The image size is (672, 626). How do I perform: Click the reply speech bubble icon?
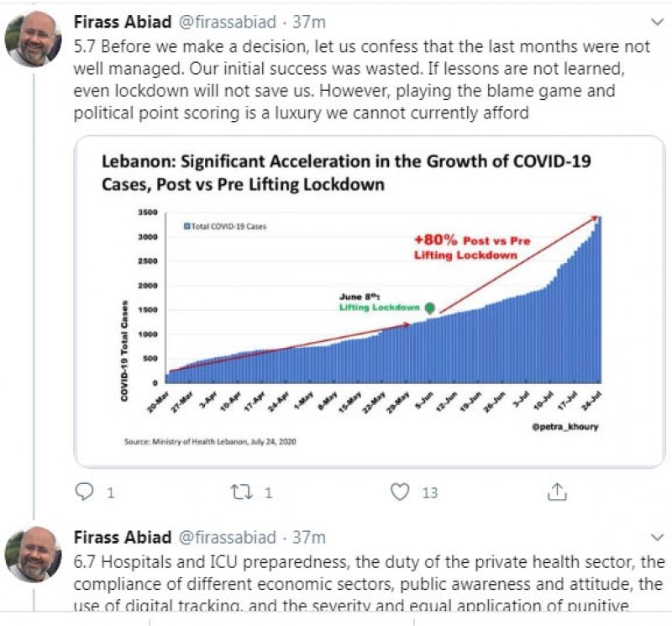tap(85, 492)
